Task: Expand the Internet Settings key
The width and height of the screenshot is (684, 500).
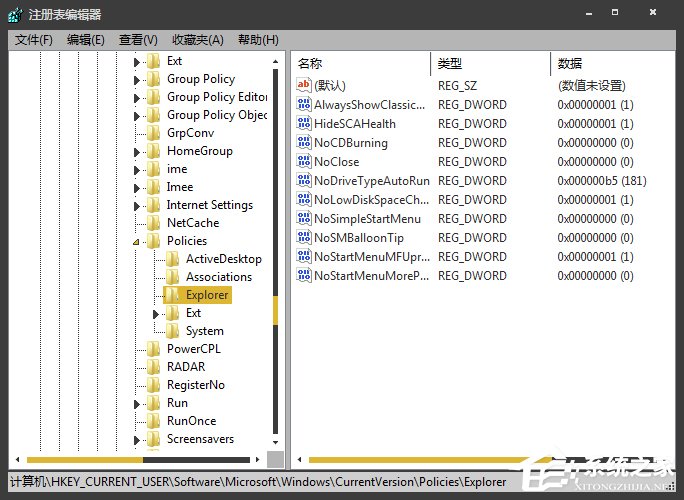Action: pos(137,206)
